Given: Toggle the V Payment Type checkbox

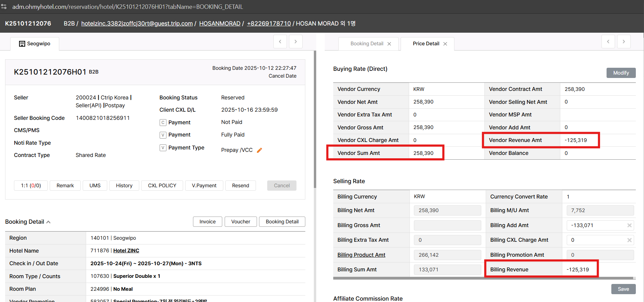Looking at the screenshot, I should (163, 148).
